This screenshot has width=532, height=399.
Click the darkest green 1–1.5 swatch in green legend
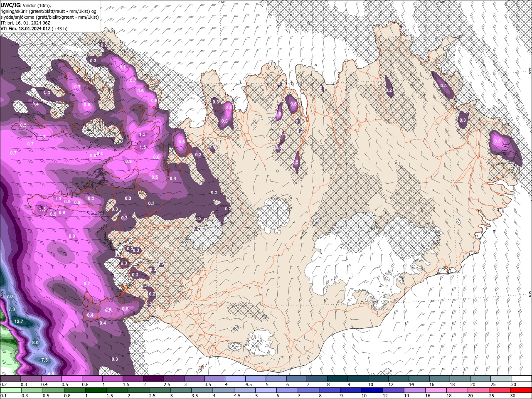tap(96, 390)
